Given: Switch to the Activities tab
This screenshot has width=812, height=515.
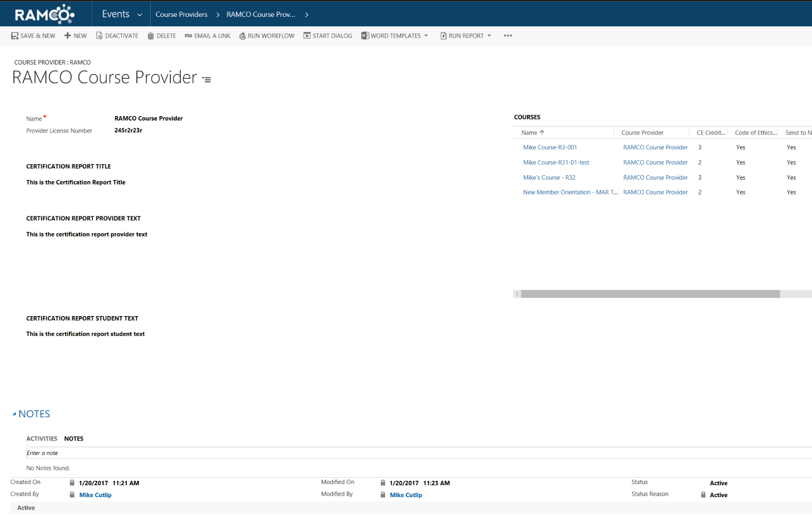Looking at the screenshot, I should click(42, 439).
